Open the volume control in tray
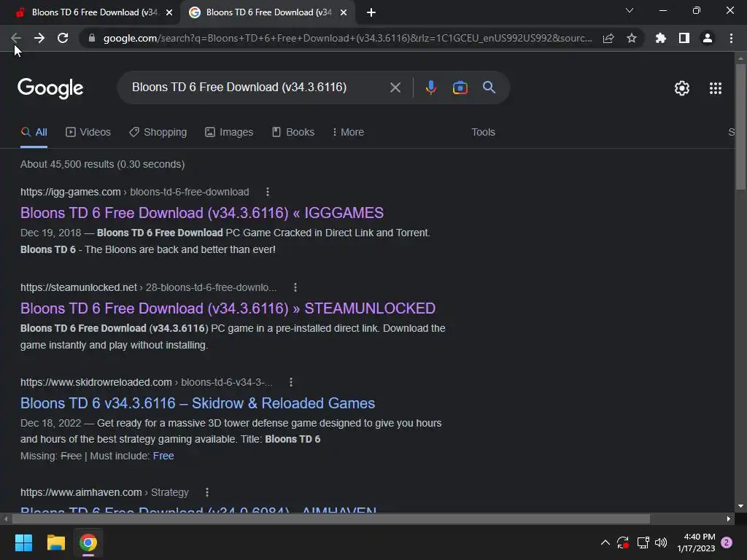This screenshot has height=560, width=747. (x=661, y=542)
